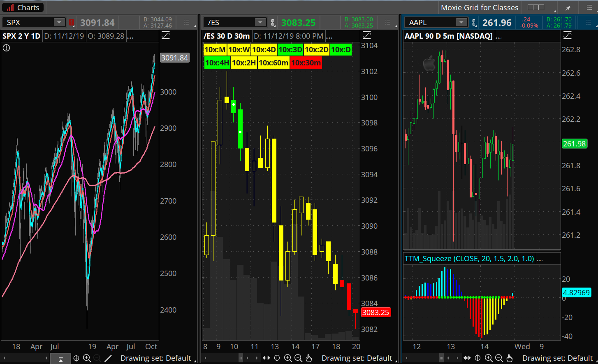Click the /ES symbol input field

[x=229, y=22]
